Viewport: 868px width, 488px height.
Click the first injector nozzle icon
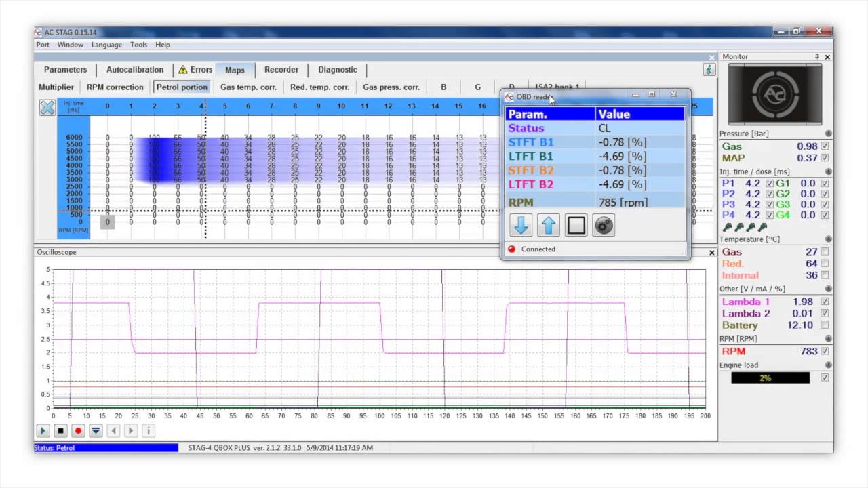click(727, 228)
